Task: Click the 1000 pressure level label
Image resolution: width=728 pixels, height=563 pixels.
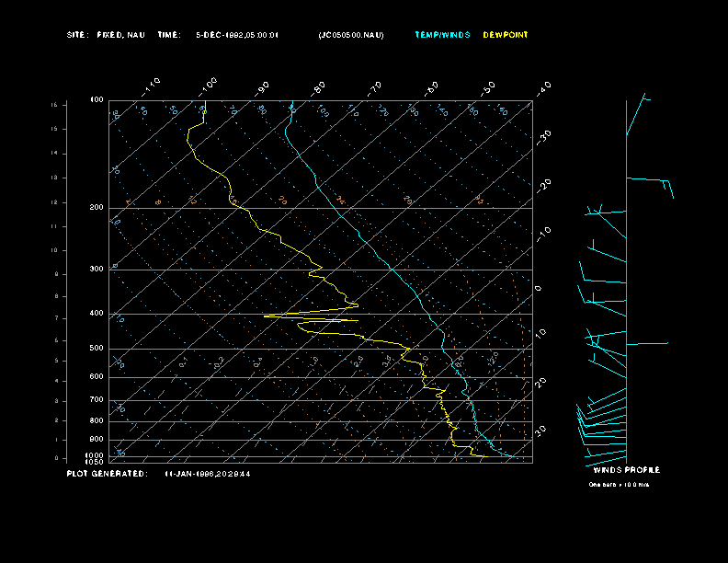Action: click(x=95, y=455)
